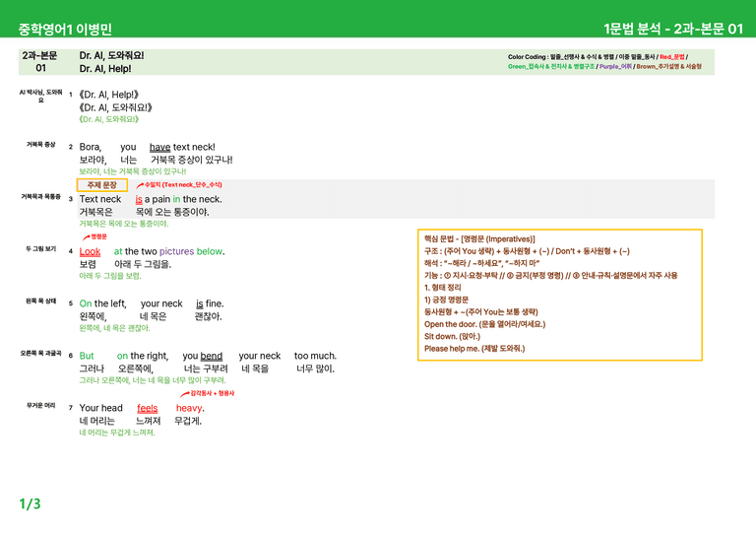Click "Your head" in sentence 7
The image size is (756, 535).
click(100, 408)
